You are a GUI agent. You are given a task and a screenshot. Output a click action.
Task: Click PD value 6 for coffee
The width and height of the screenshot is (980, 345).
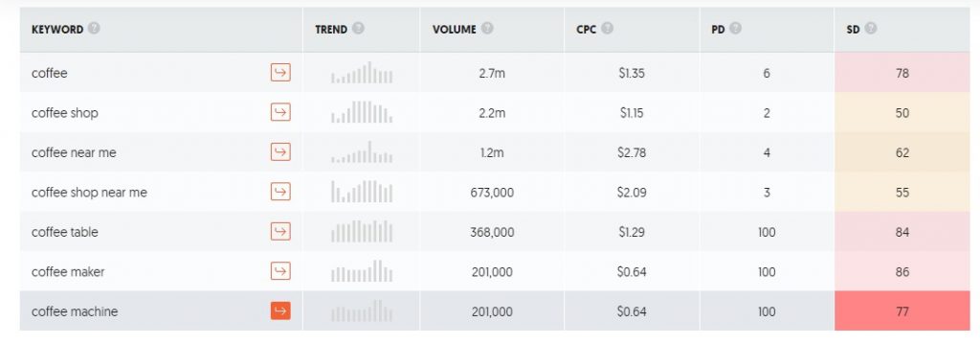point(767,73)
